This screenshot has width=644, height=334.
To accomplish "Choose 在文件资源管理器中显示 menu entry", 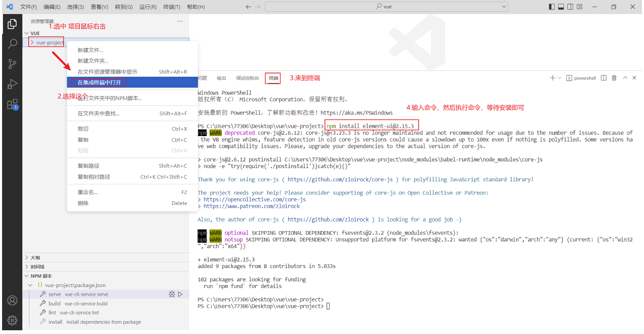I will (x=132, y=71).
